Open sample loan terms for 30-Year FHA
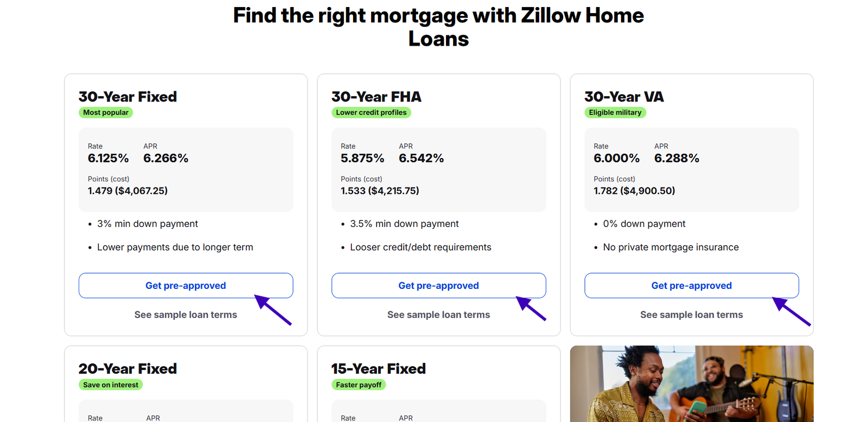 pyautogui.click(x=438, y=314)
